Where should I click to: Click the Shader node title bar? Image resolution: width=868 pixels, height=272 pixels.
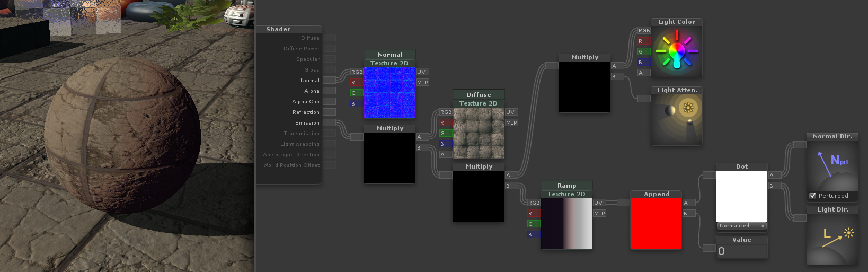tap(289, 30)
